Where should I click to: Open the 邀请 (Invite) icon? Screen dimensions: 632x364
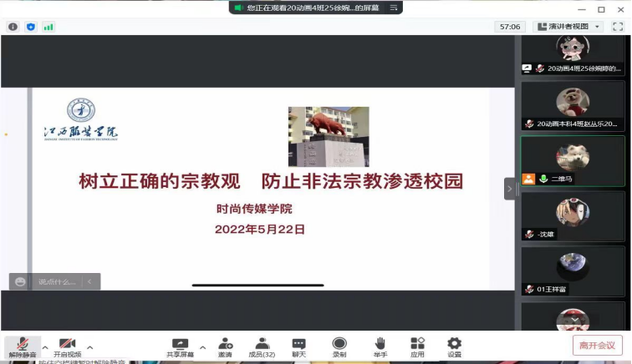tap(225, 346)
